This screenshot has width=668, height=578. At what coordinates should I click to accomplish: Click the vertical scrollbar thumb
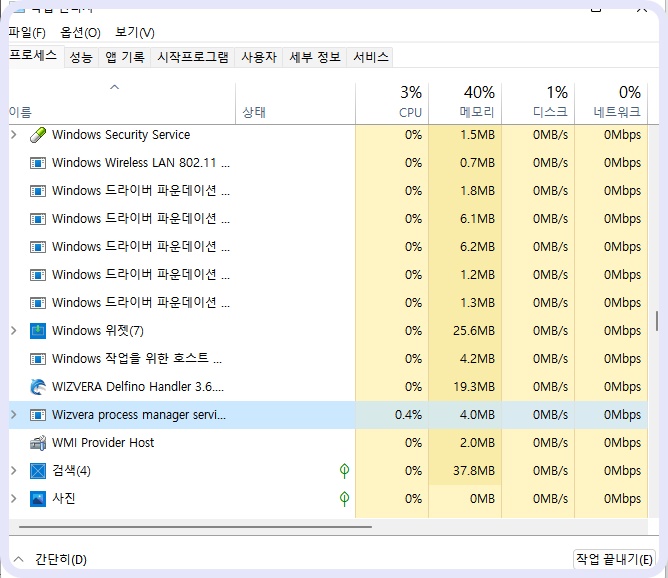point(657,321)
